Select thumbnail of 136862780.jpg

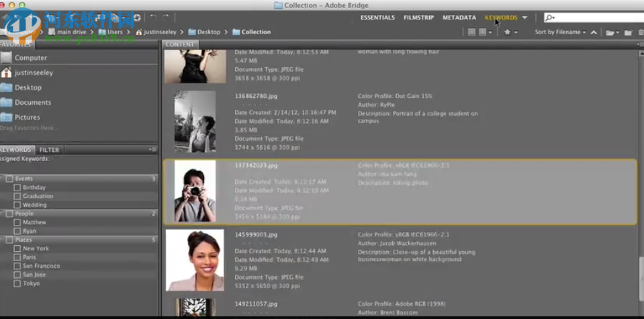tap(195, 122)
